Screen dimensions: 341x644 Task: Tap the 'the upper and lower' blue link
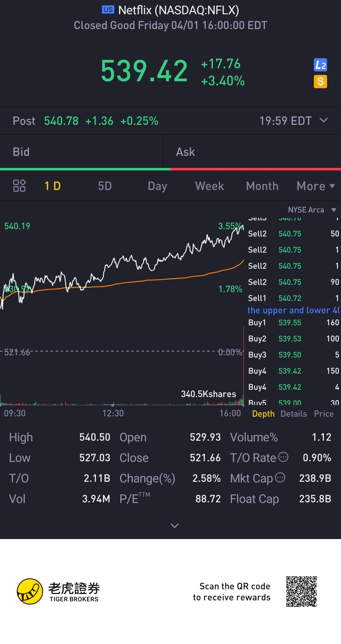point(293,310)
